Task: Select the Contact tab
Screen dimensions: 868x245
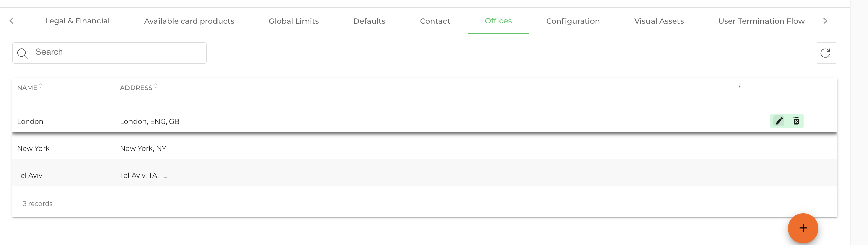Action: tap(435, 21)
